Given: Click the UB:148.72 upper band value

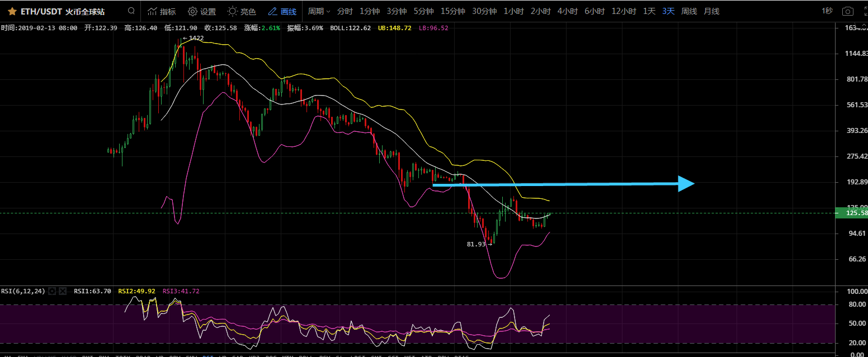Looking at the screenshot, I should tap(394, 28).
